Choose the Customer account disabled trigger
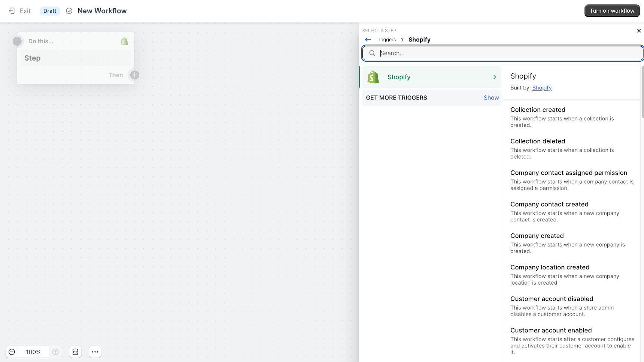 click(571, 306)
